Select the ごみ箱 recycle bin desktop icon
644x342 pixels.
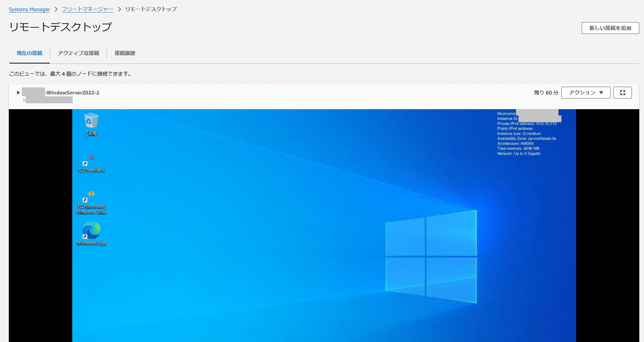(x=91, y=125)
